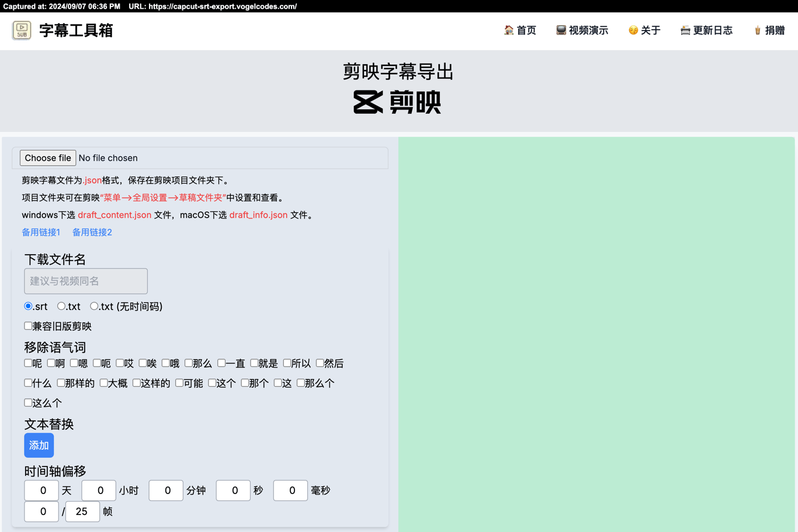The height and width of the screenshot is (532, 798).
Task: Click the 秒 seconds offset field
Action: click(233, 491)
